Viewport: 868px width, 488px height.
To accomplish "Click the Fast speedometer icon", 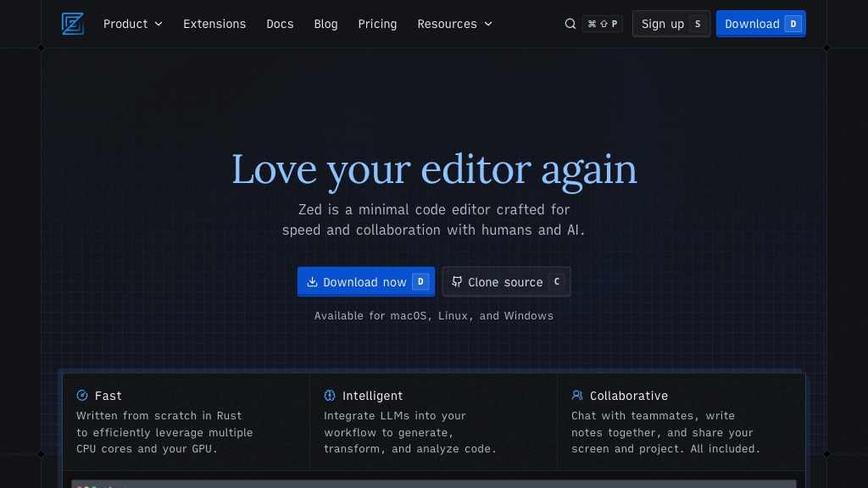I will [82, 396].
